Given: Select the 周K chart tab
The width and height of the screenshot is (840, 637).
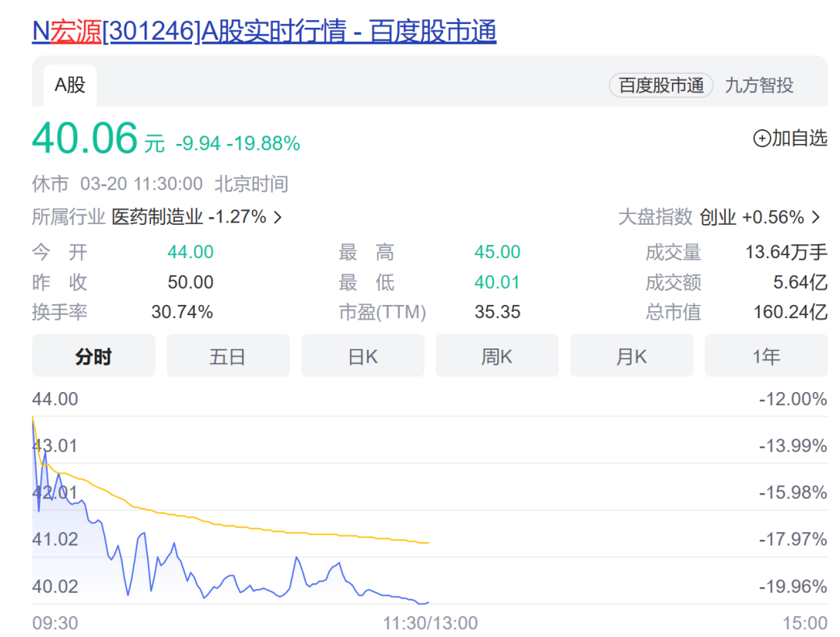Looking at the screenshot, I should (497, 355).
